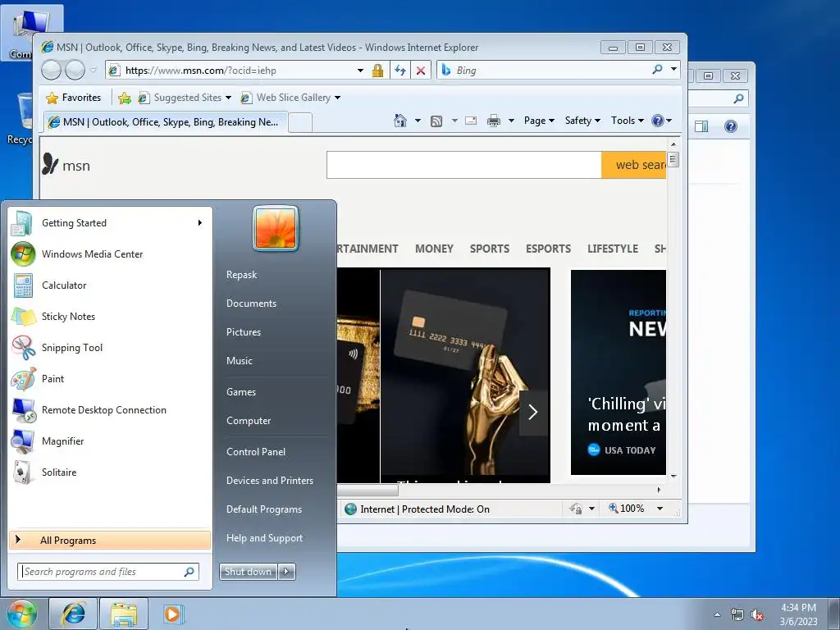Expand Suggested Sites dropdown
The width and height of the screenshot is (840, 630).
click(228, 98)
